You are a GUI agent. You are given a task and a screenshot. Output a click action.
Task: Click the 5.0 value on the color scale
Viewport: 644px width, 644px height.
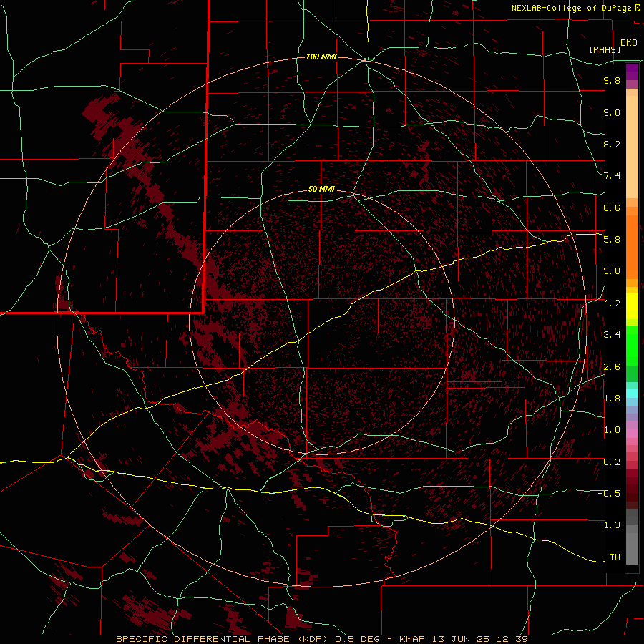point(612,271)
